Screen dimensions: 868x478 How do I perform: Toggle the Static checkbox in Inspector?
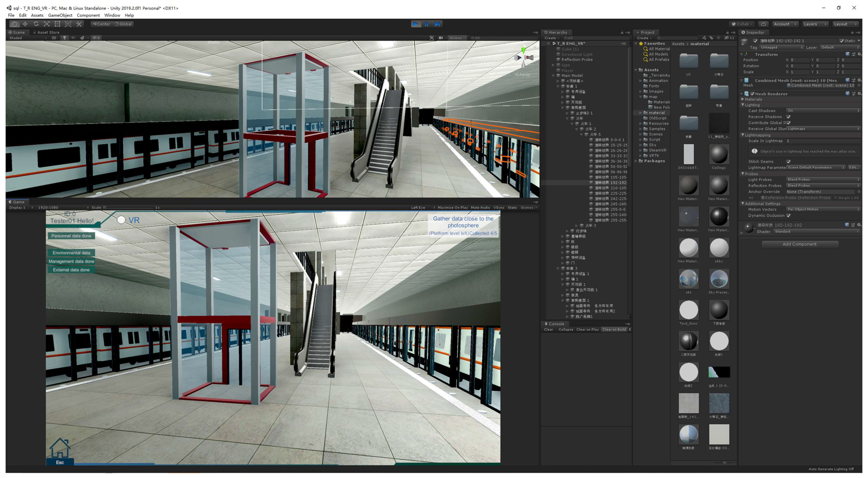[x=841, y=41]
